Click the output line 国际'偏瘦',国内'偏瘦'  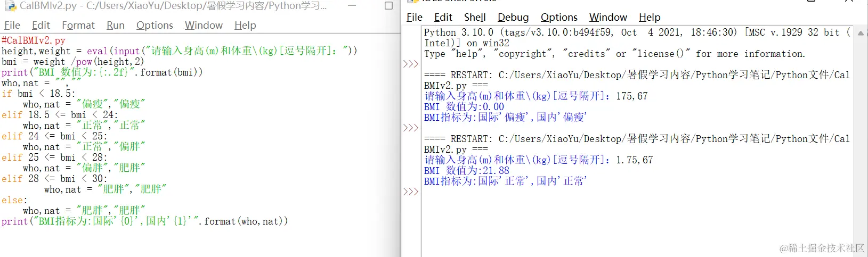click(505, 118)
